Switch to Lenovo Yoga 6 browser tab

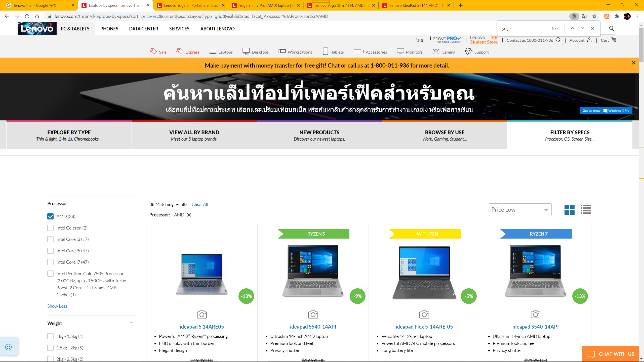click(x=191, y=5)
